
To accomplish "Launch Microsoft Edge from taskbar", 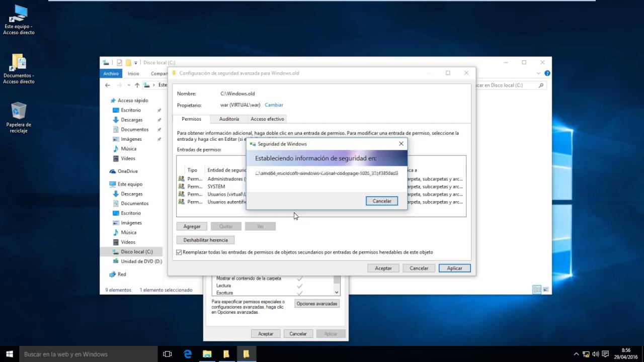I will click(188, 354).
